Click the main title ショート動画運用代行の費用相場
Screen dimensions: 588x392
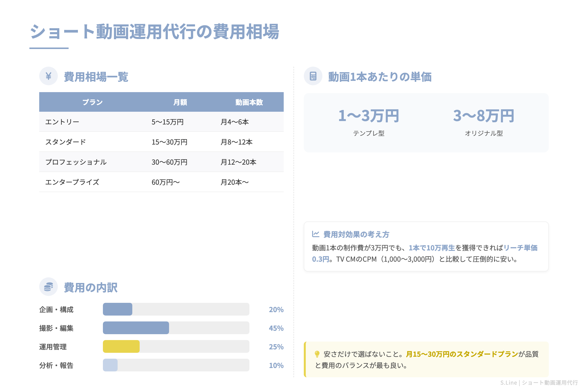156,31
